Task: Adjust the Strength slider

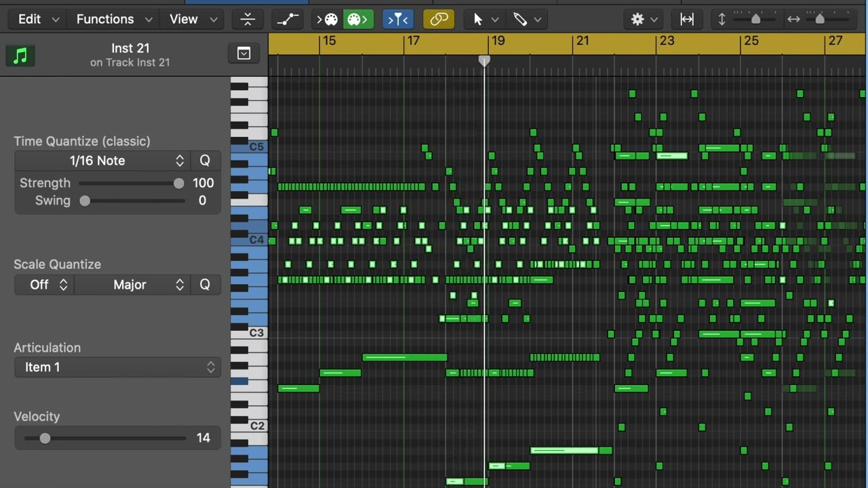Action: point(131,183)
